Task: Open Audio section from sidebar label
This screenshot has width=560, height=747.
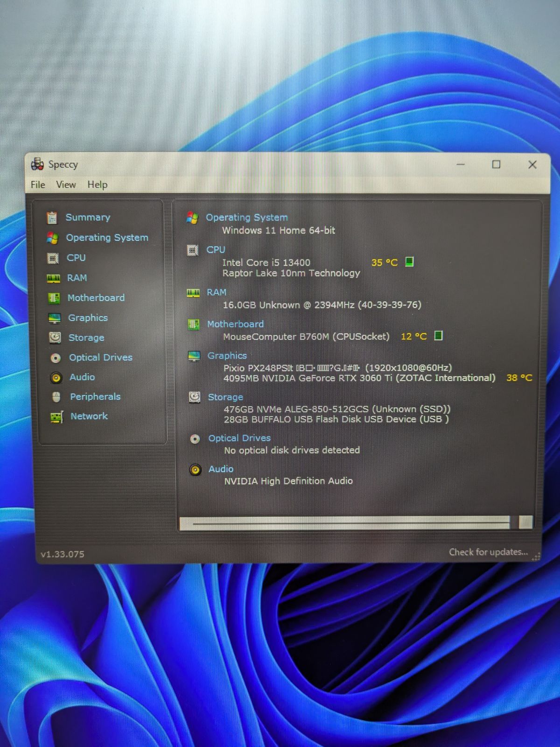Action: (82, 377)
